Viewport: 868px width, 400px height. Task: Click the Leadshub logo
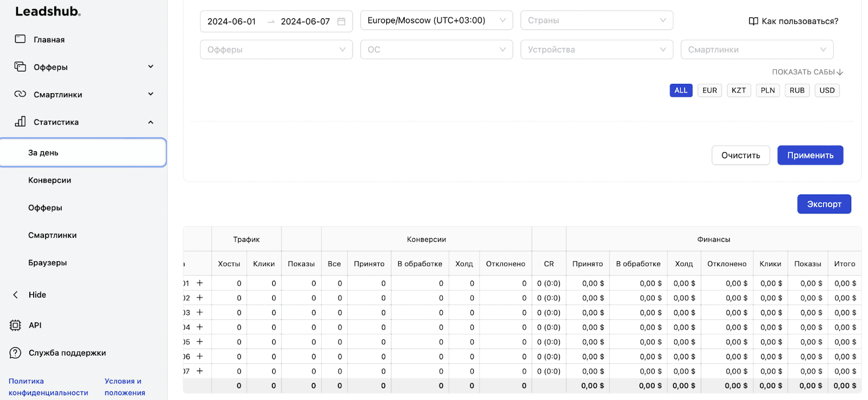tap(48, 11)
